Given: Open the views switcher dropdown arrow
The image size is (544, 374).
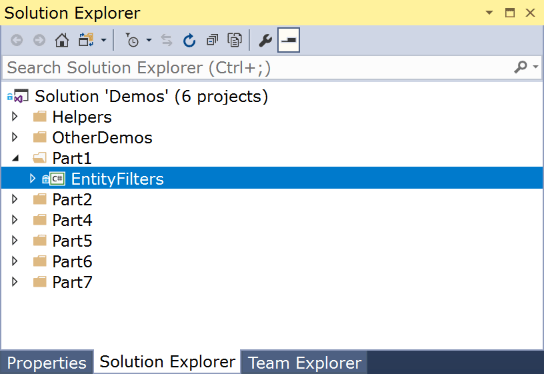Looking at the screenshot, I should click(103, 41).
